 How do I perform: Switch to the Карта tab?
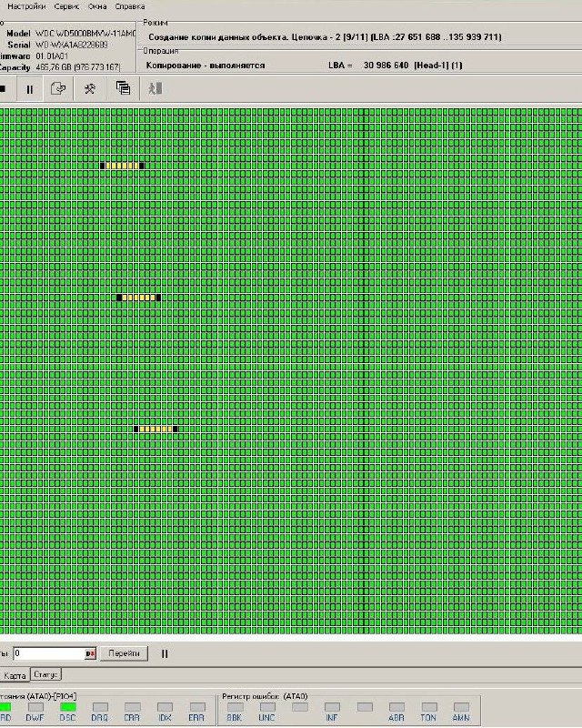[x=15, y=675]
